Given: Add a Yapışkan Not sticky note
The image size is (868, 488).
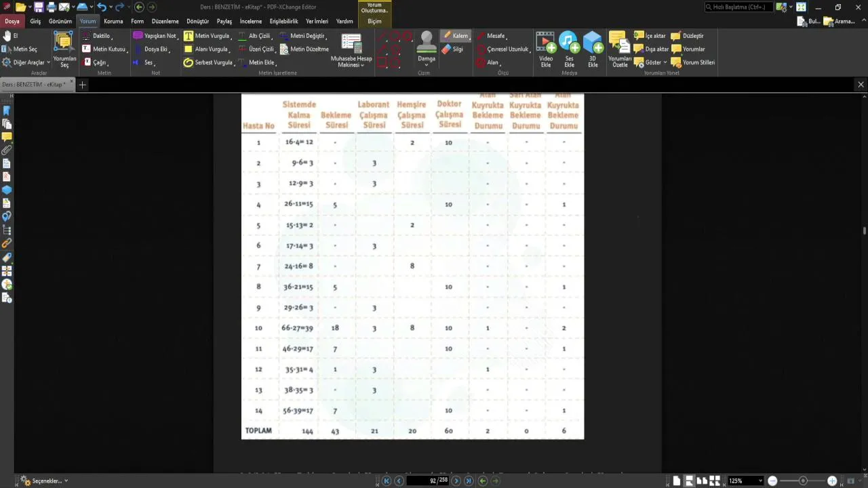Looking at the screenshot, I should 155,36.
